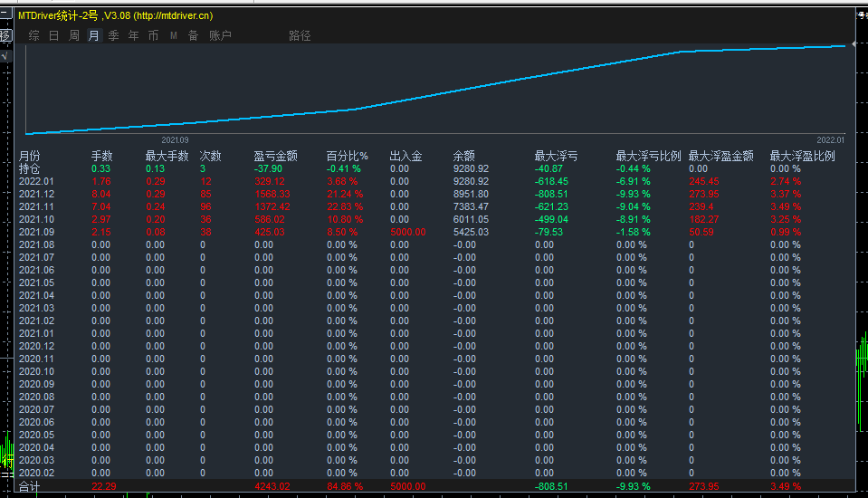868x498 pixels.
Task: Click the 最大浮亏比例 column header
Action: 648,157
